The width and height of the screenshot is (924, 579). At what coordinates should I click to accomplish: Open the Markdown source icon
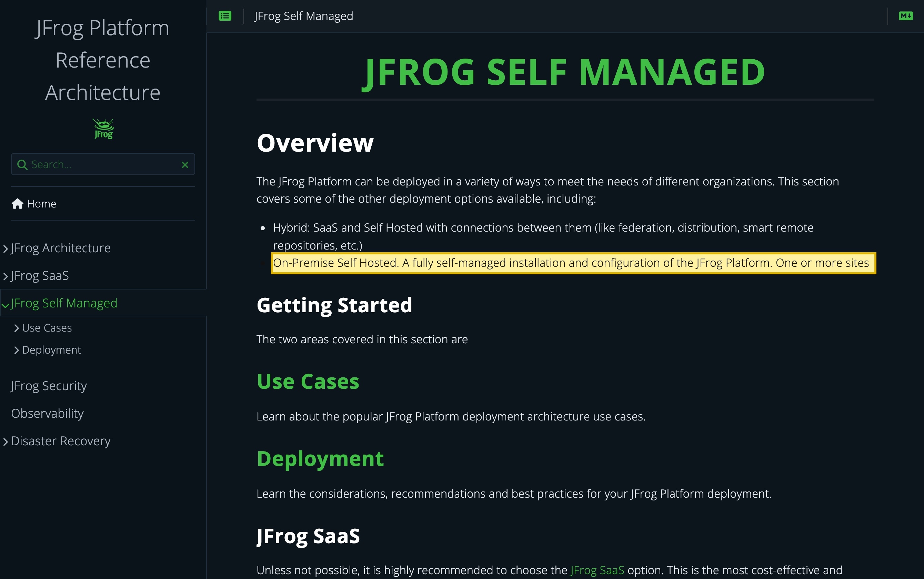coord(906,16)
